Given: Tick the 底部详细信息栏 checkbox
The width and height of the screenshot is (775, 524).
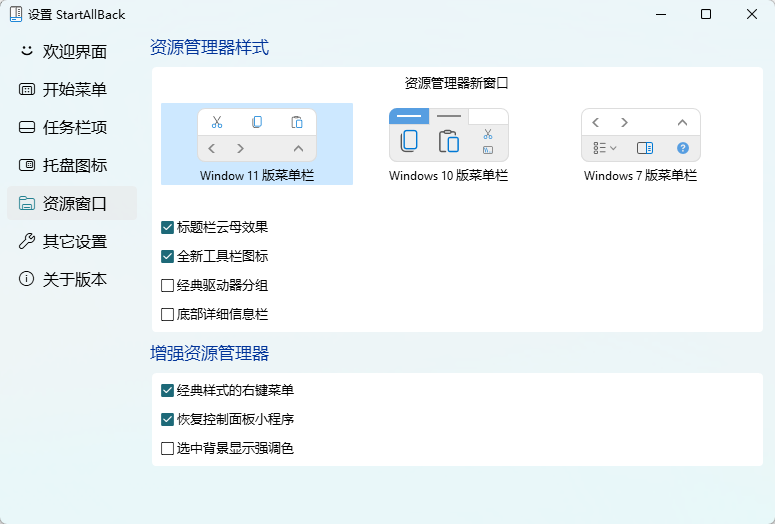Looking at the screenshot, I should click(x=168, y=314).
